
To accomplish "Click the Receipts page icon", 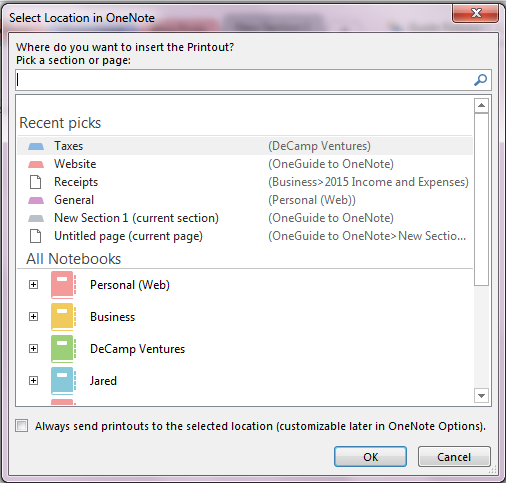I will [36, 182].
